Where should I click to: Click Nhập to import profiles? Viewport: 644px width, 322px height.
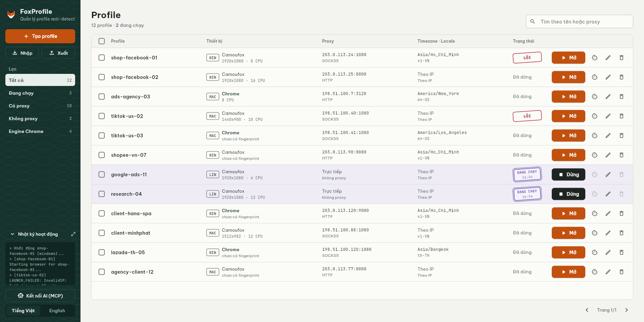coord(22,53)
